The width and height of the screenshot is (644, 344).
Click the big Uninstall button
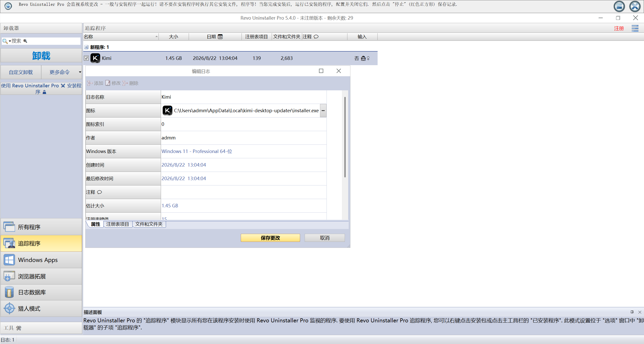click(41, 56)
